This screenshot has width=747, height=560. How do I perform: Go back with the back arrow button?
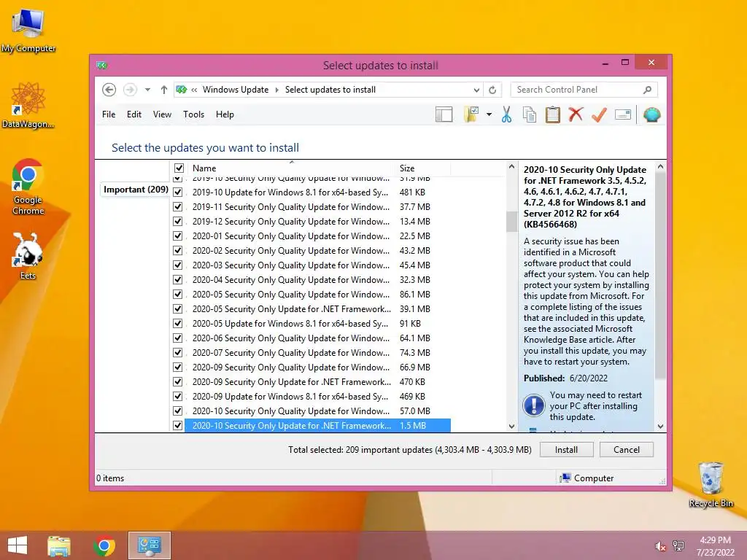109,90
